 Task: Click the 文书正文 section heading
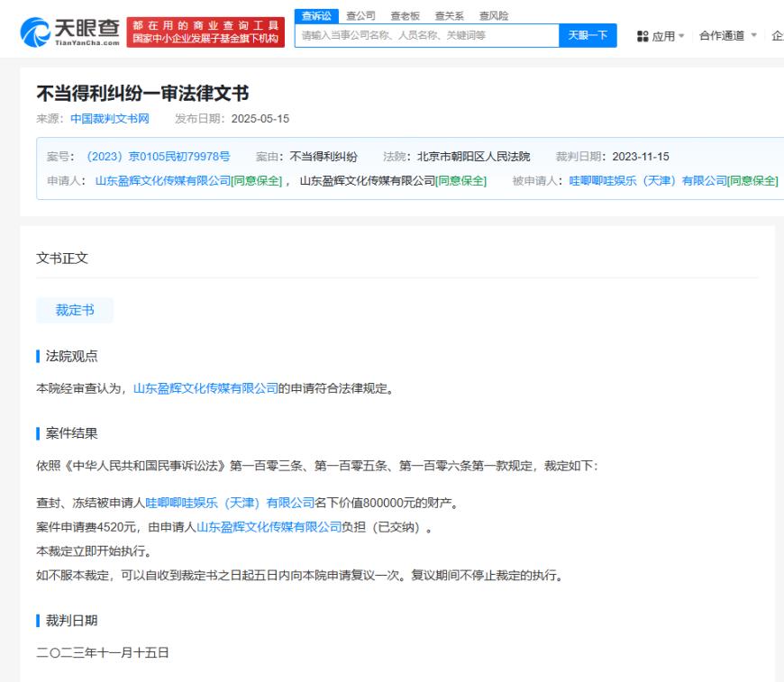coord(62,258)
